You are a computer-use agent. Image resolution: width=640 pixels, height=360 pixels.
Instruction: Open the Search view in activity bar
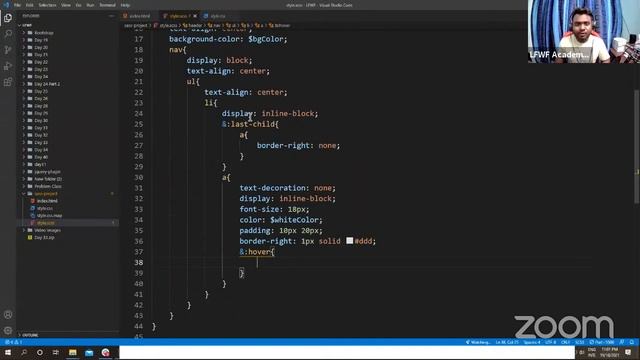8,34
